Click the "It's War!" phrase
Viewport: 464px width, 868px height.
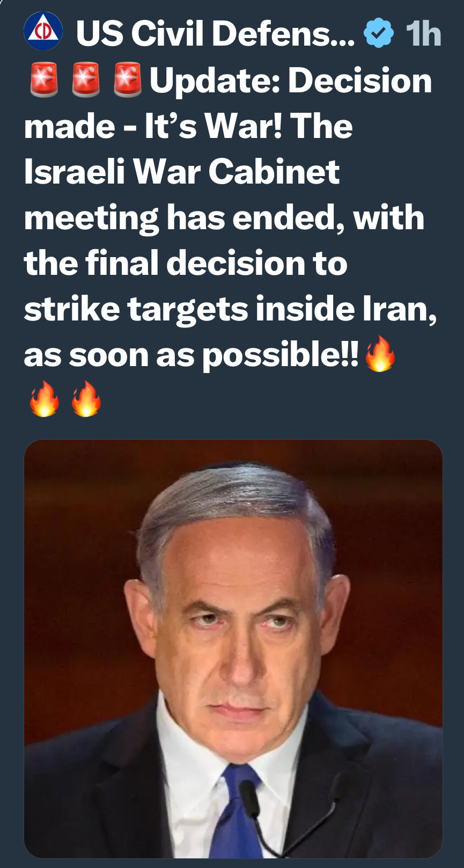coord(213,127)
